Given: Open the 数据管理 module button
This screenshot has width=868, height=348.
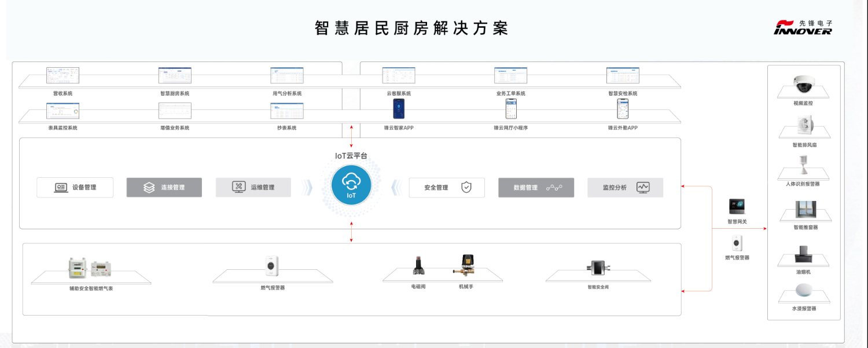Looking at the screenshot, I should 536,188.
